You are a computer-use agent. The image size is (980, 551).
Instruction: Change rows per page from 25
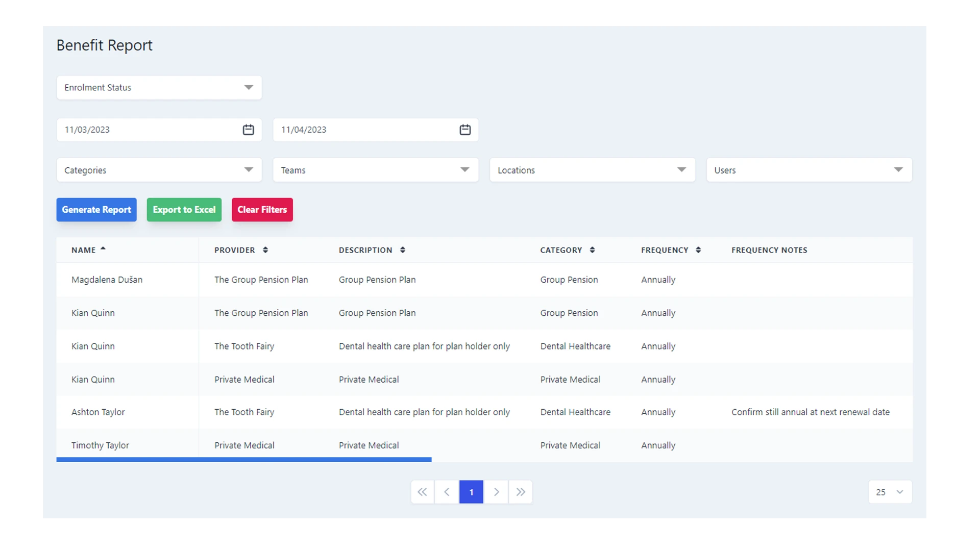point(890,492)
